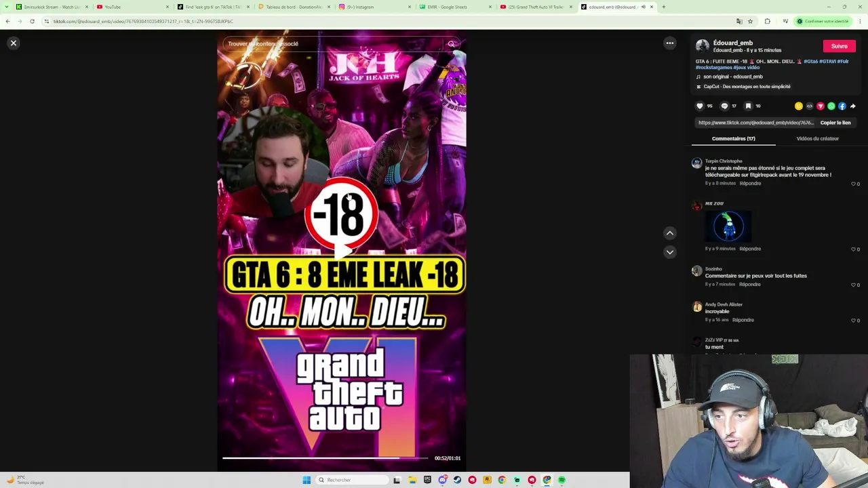Share video via Facebook icon
Viewport: 868px width, 488px height.
(842, 106)
